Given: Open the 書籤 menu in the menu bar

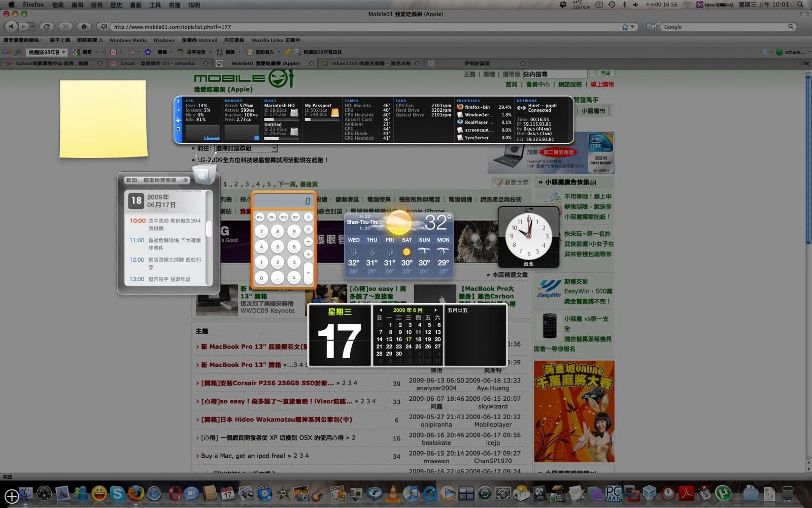Looking at the screenshot, I should [x=136, y=5].
